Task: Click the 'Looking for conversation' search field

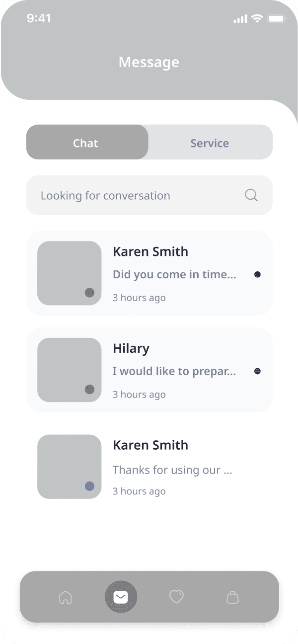Action: [x=124, y=195]
